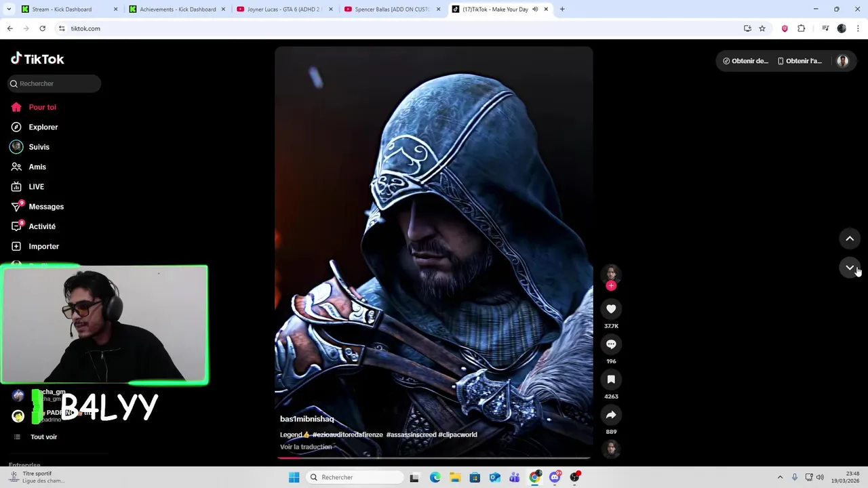Click the install app icon in address bar

coord(747,28)
